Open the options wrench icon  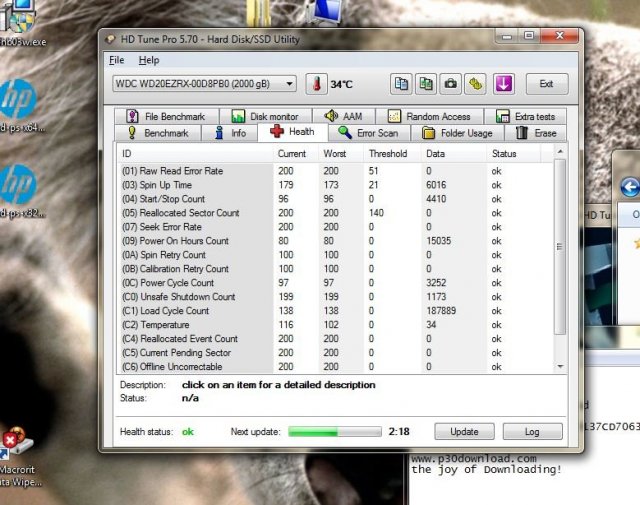click(476, 84)
